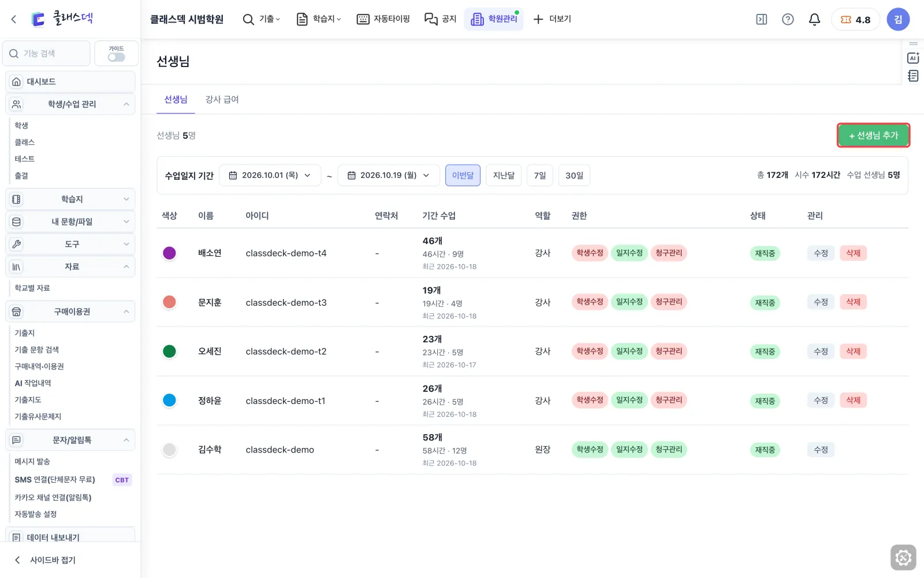The image size is (924, 578).
Task: Open 공지 announcements icon in top nav
Action: 441,19
